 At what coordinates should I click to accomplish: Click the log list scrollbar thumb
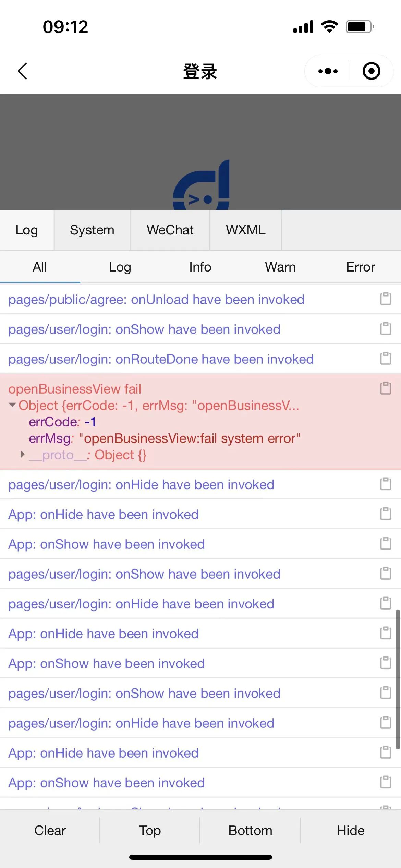(x=398, y=679)
